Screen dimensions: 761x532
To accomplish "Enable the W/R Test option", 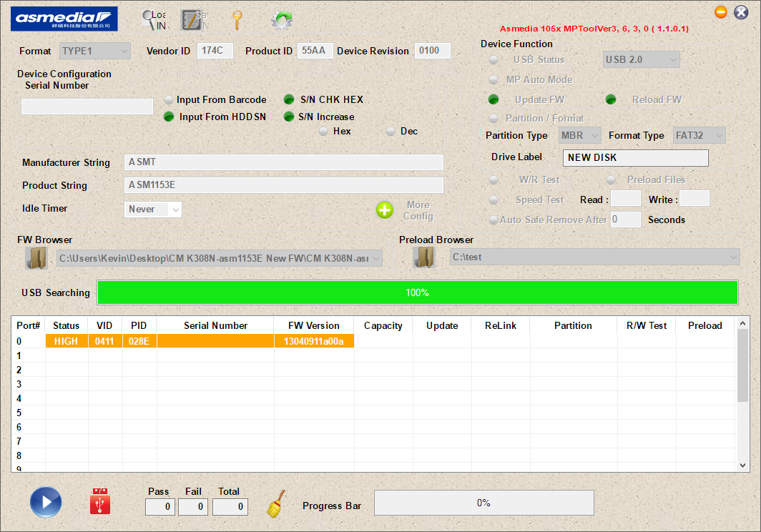I will 494,180.
